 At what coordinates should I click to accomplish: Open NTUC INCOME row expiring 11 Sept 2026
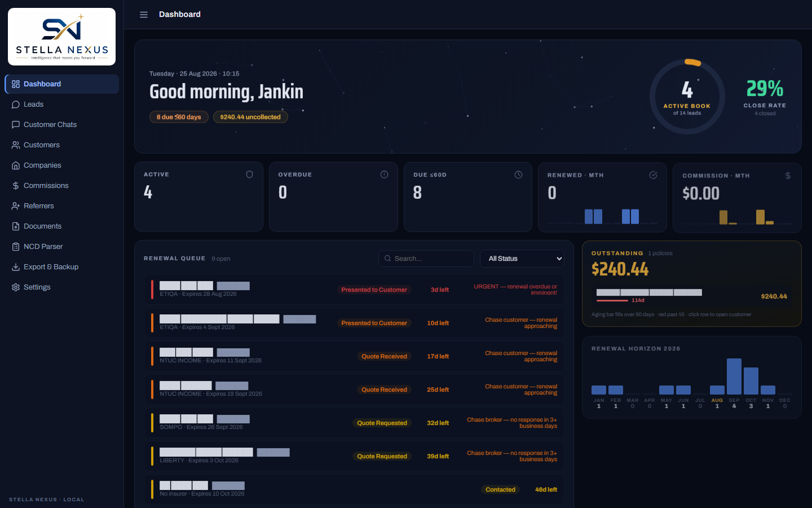coord(354,356)
